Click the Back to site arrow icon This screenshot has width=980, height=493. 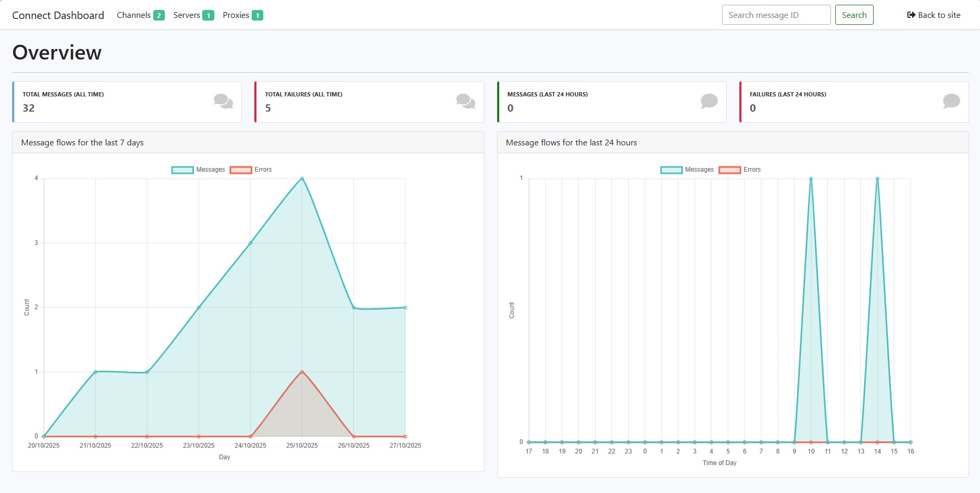[x=911, y=15]
